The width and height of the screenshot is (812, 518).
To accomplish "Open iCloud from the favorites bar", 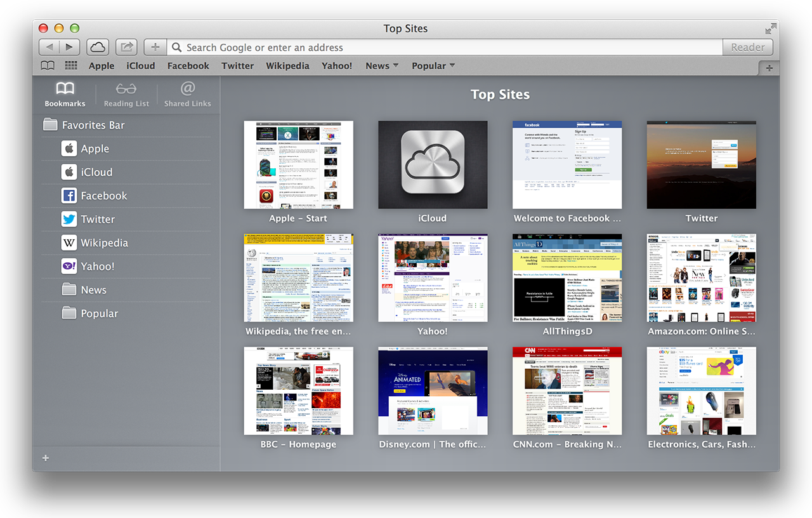I will (x=141, y=66).
